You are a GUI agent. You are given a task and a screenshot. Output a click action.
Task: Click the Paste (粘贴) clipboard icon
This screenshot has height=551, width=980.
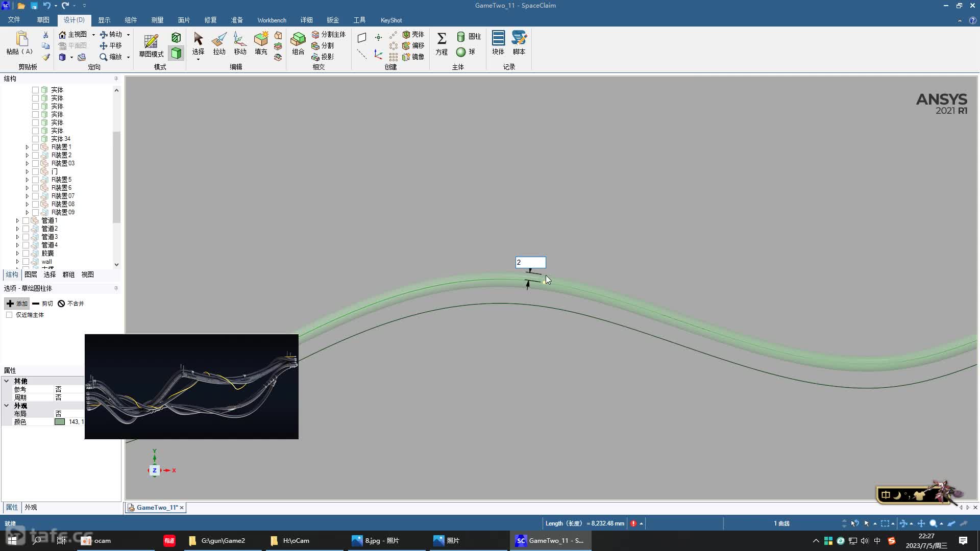pos(21,40)
